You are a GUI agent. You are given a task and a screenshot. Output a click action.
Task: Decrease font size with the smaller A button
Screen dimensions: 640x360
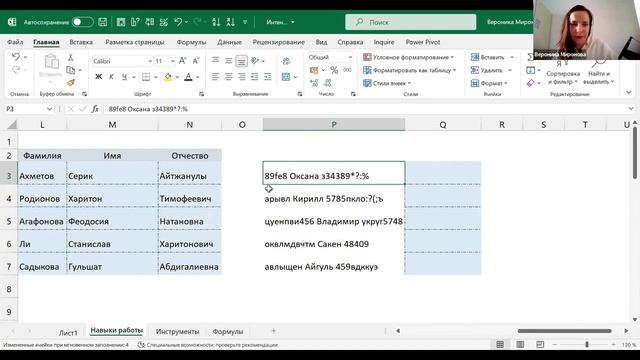tap(196, 61)
